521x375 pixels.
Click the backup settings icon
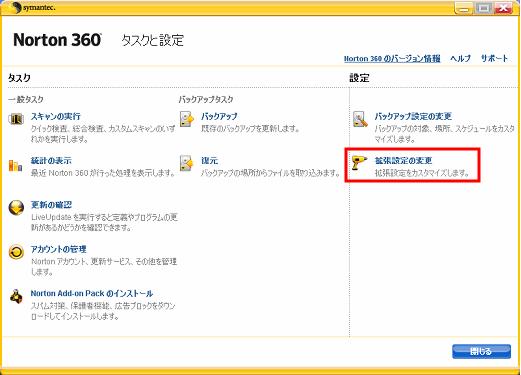click(x=360, y=119)
